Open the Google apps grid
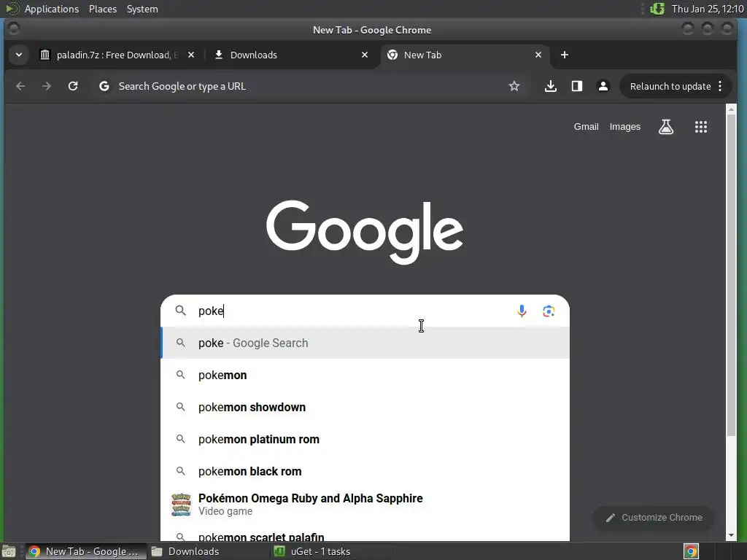 point(701,127)
